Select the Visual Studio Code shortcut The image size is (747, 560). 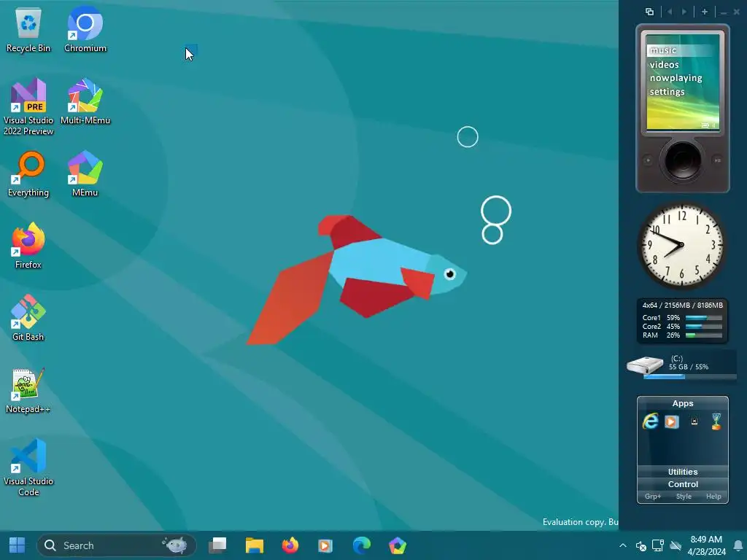click(x=28, y=467)
